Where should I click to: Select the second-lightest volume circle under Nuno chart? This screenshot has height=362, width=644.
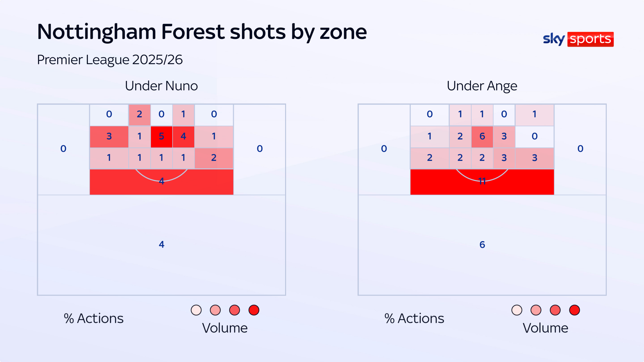click(x=215, y=310)
